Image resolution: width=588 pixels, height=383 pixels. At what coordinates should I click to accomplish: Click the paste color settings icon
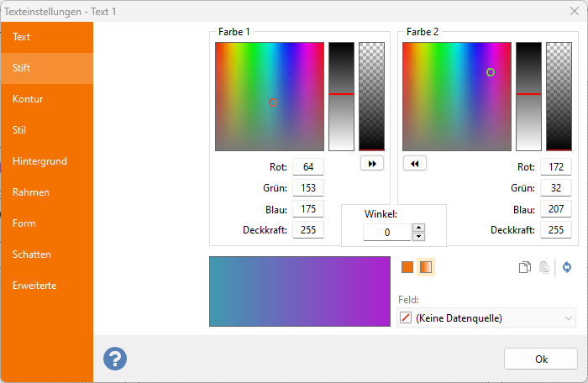tap(544, 267)
